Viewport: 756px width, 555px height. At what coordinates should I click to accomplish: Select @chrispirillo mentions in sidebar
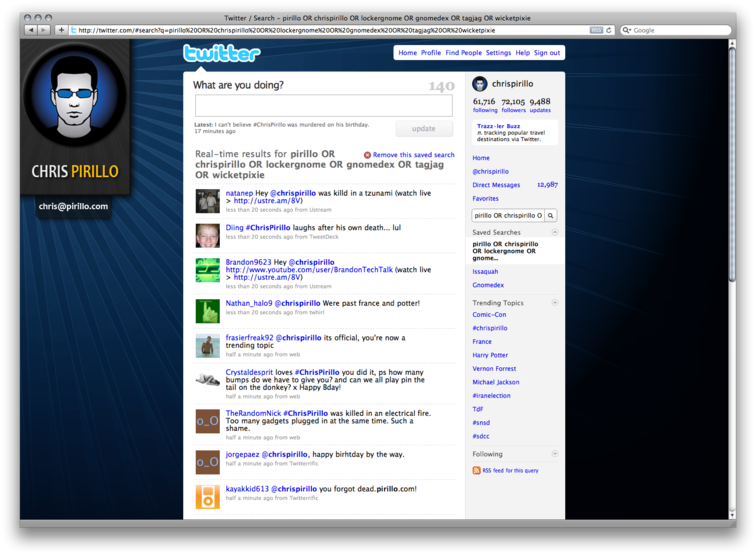(x=490, y=171)
